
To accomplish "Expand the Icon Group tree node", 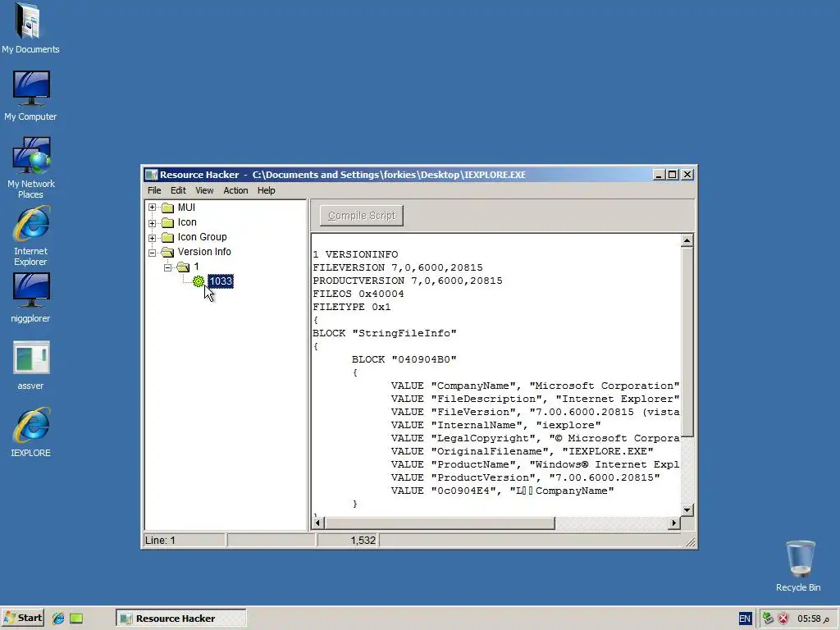I will [152, 237].
